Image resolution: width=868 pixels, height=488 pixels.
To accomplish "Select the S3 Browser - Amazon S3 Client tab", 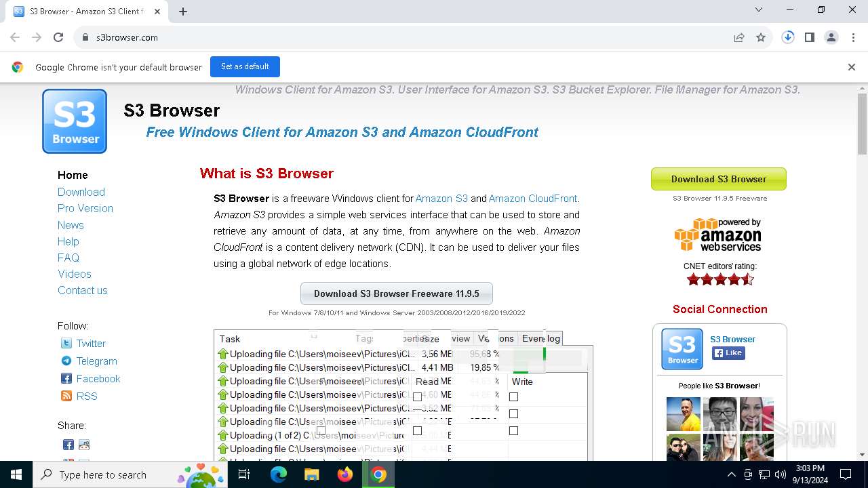I will [87, 12].
